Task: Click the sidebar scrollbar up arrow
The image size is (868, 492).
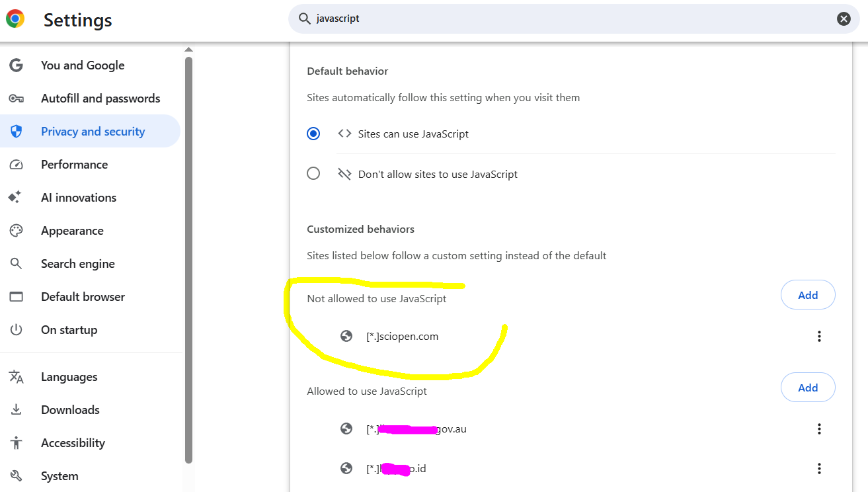Action: [x=188, y=50]
